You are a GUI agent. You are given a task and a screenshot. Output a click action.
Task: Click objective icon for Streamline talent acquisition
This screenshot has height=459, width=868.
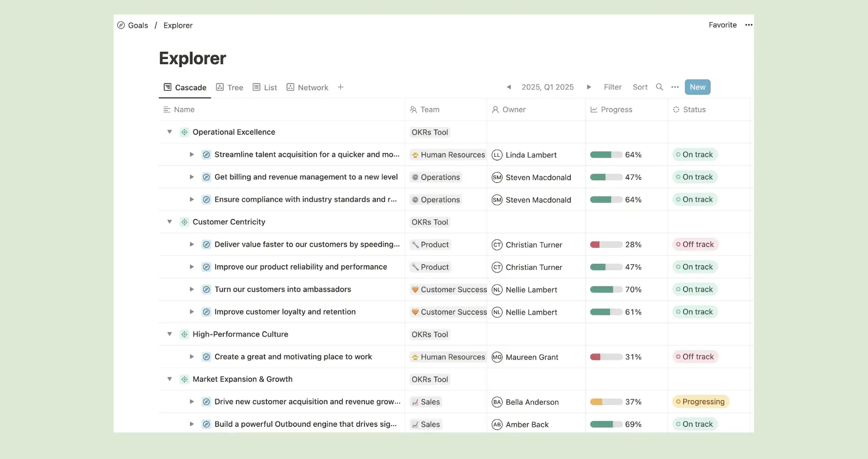[x=206, y=155]
